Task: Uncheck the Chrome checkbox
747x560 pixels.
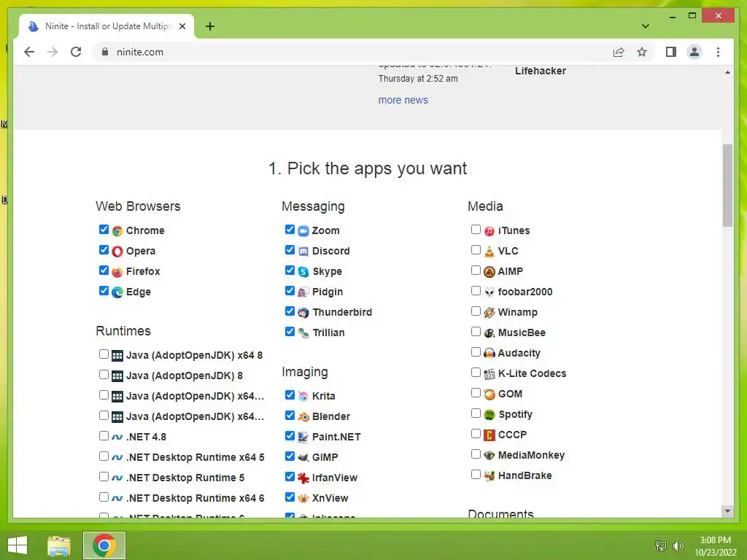Action: pyautogui.click(x=104, y=230)
